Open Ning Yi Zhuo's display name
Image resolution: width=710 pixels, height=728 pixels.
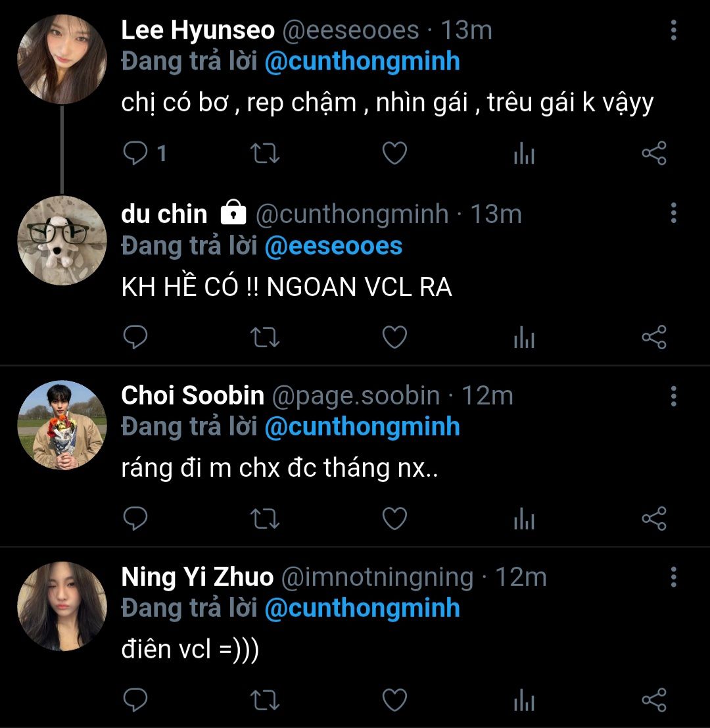[x=197, y=577]
